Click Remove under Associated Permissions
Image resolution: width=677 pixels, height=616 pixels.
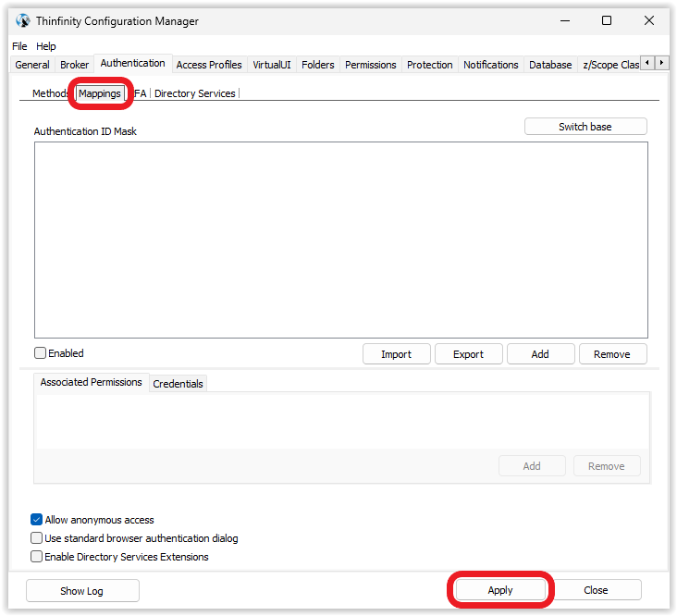click(607, 466)
